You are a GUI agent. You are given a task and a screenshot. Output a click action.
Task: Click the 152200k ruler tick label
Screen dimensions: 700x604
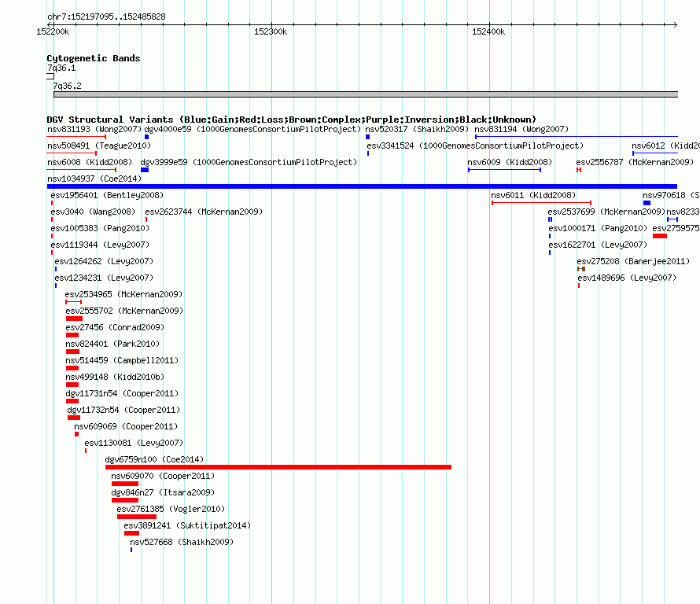53,31
